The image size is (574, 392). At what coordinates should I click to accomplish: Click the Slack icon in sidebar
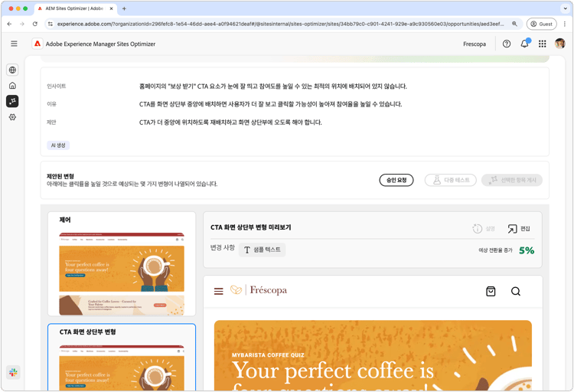13,373
